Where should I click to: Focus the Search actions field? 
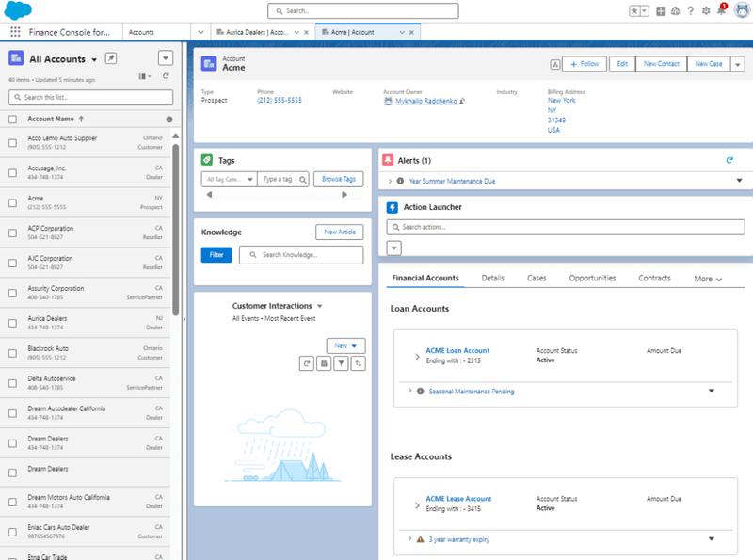[x=566, y=227]
